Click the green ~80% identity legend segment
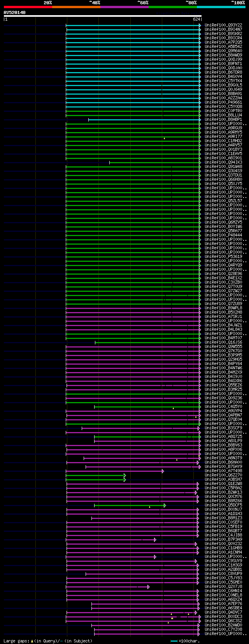This screenshot has width=249, height=644. coord(173,7)
